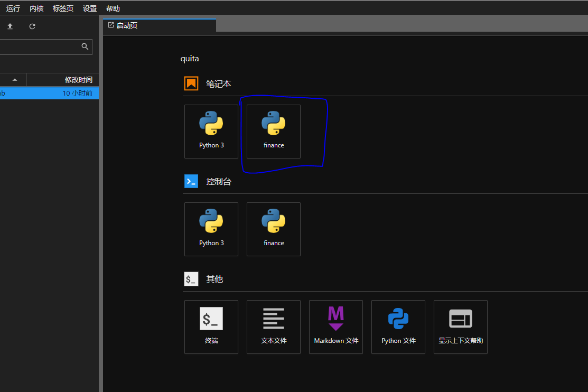Refresh the file browser list

coord(32,26)
